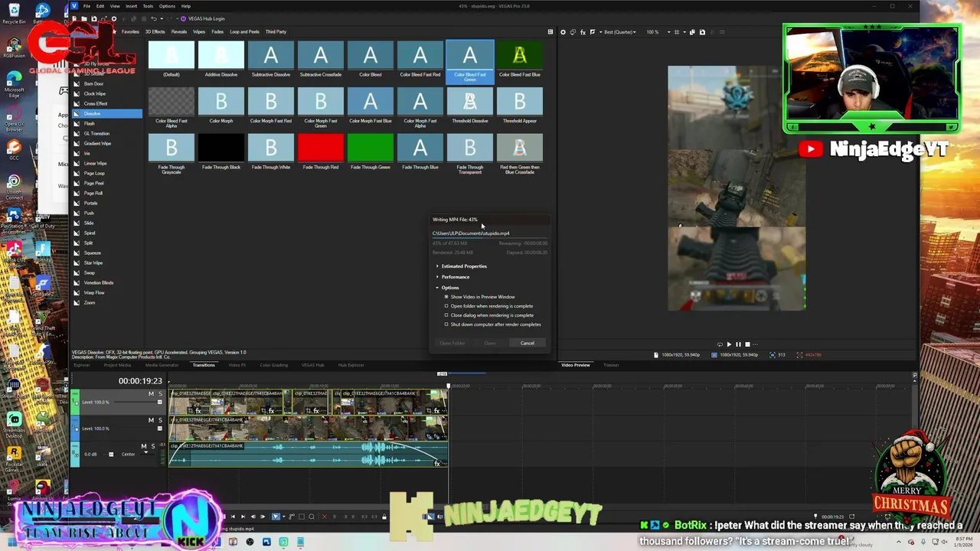The image size is (980, 551).
Task: Open the Tools menu
Action: [148, 6]
